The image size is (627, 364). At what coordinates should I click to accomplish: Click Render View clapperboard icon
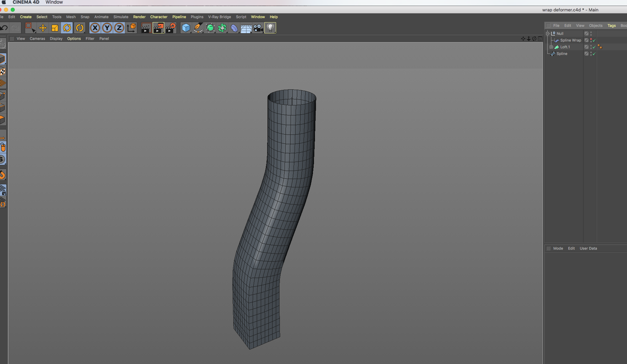click(146, 28)
